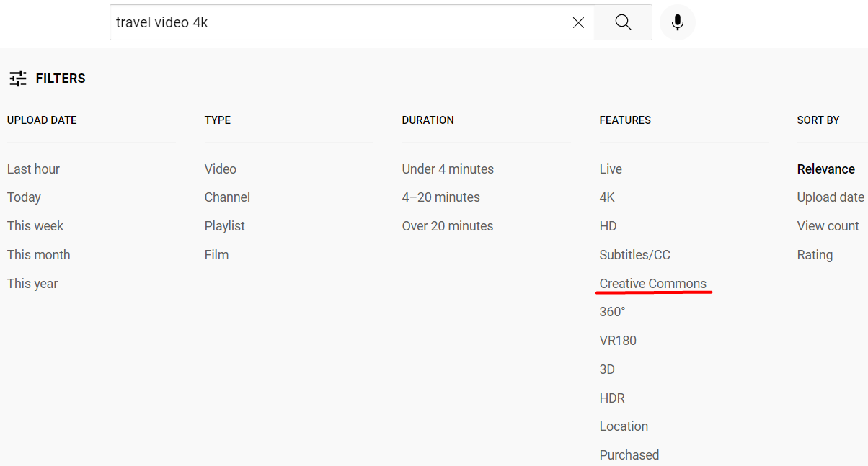868x466 pixels.
Task: Enable the 3D feature filter
Action: 607,369
